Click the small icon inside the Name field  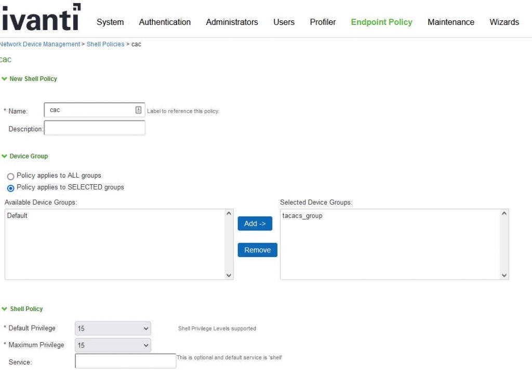point(139,109)
